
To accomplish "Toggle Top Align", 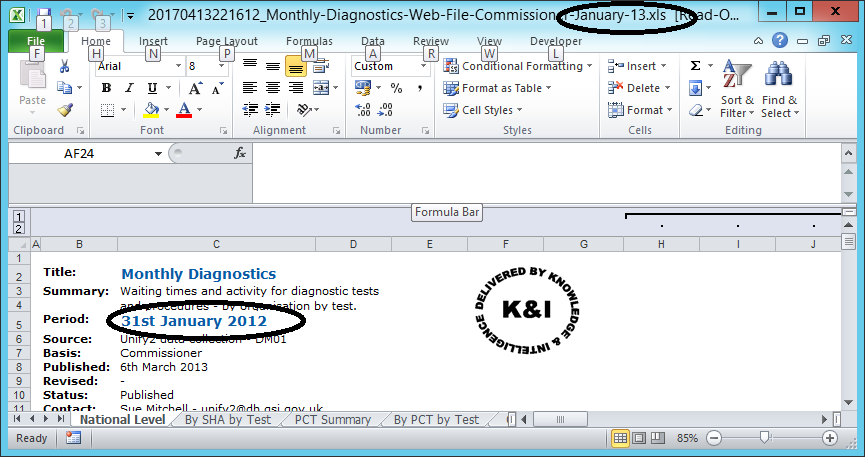I will (250, 66).
